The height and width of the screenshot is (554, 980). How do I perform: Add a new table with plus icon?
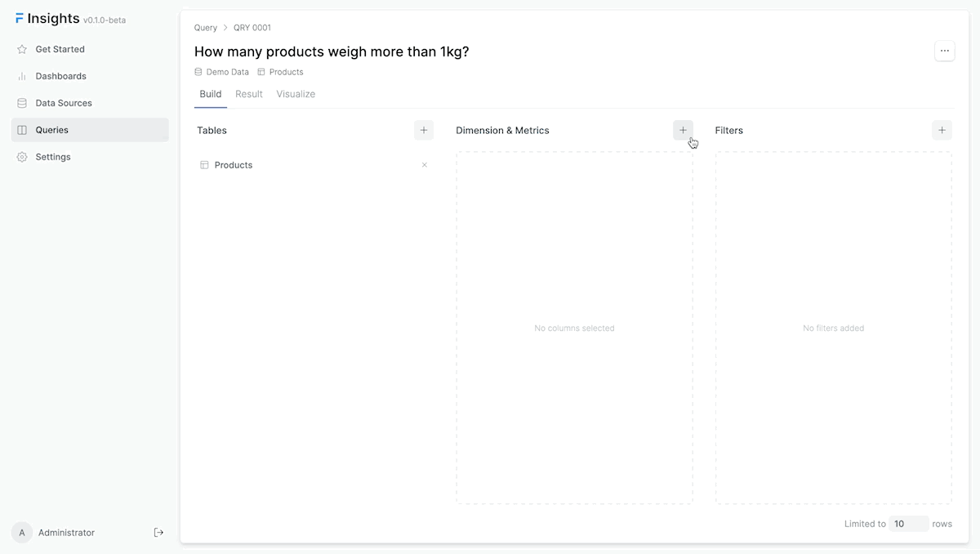423,130
